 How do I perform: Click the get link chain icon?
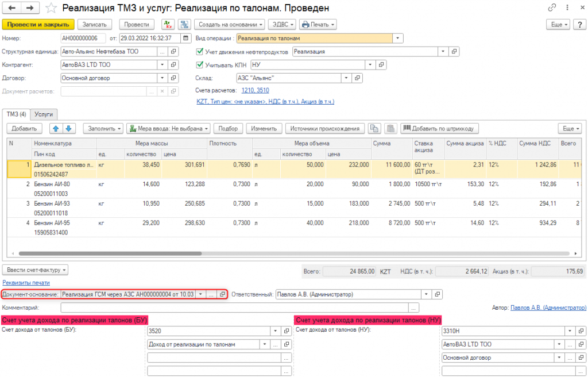[552, 8]
